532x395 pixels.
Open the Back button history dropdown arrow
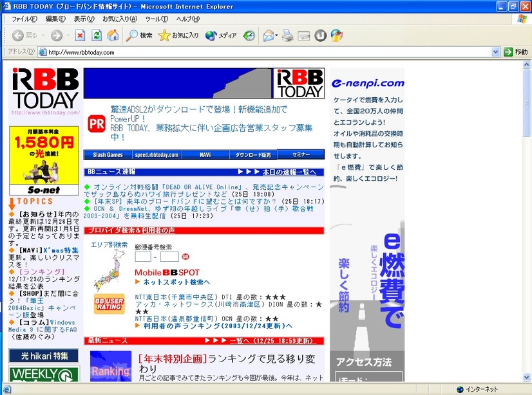[43, 35]
